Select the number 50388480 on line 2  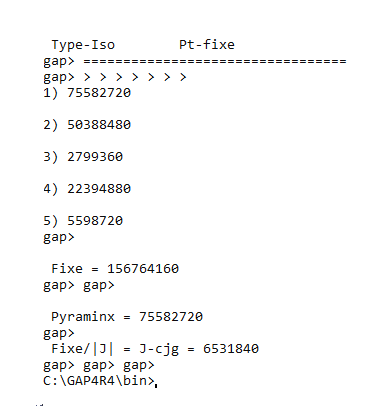99,125
